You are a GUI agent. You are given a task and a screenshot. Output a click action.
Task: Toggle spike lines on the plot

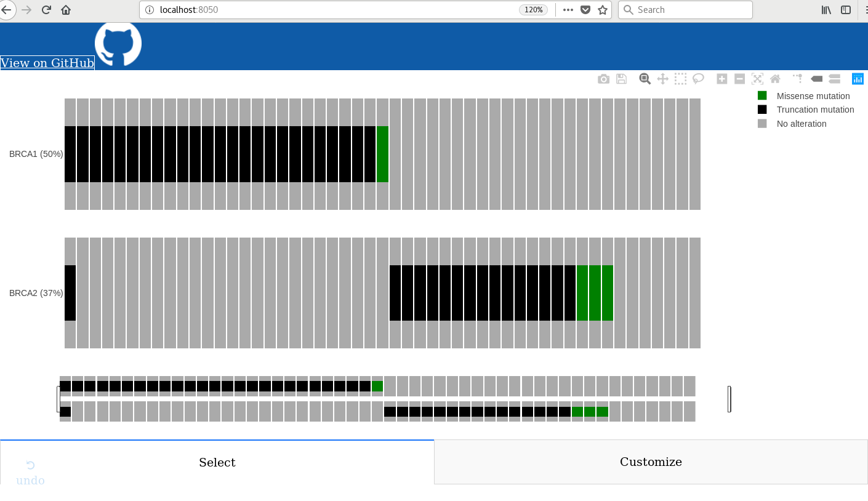point(797,78)
